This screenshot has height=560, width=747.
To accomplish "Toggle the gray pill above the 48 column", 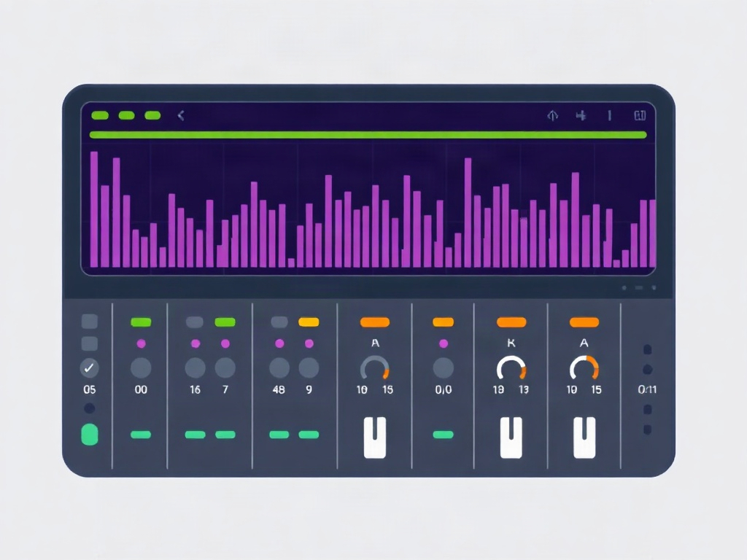I will pyautogui.click(x=279, y=322).
